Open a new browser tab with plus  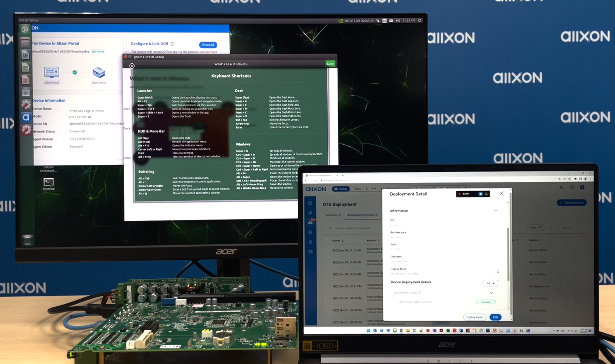343,175
